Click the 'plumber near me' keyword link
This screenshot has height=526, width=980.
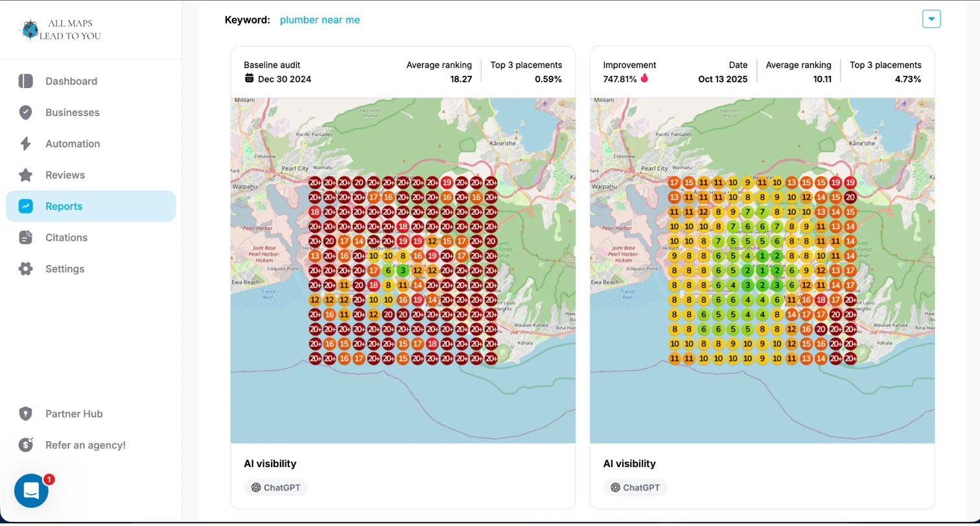click(320, 20)
